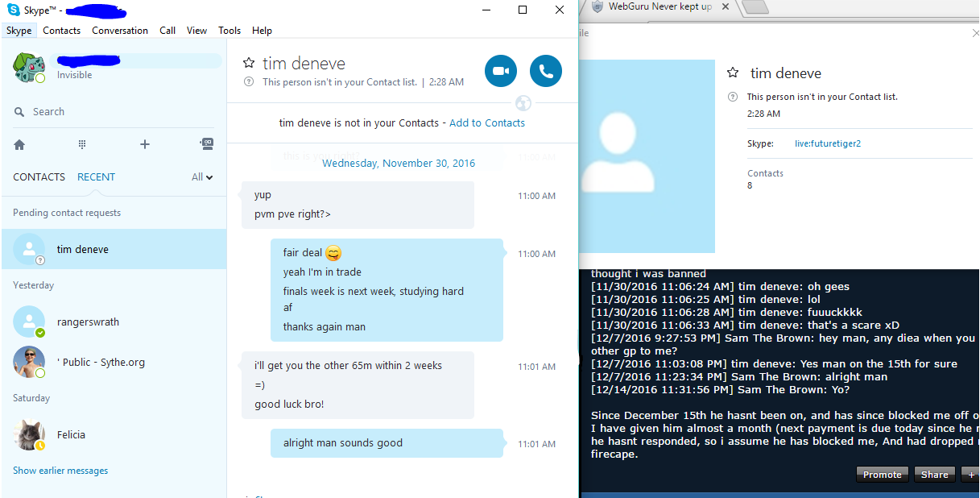The image size is (980, 498).
Task: Expand the All contacts filter dropdown
Action: pos(202,177)
